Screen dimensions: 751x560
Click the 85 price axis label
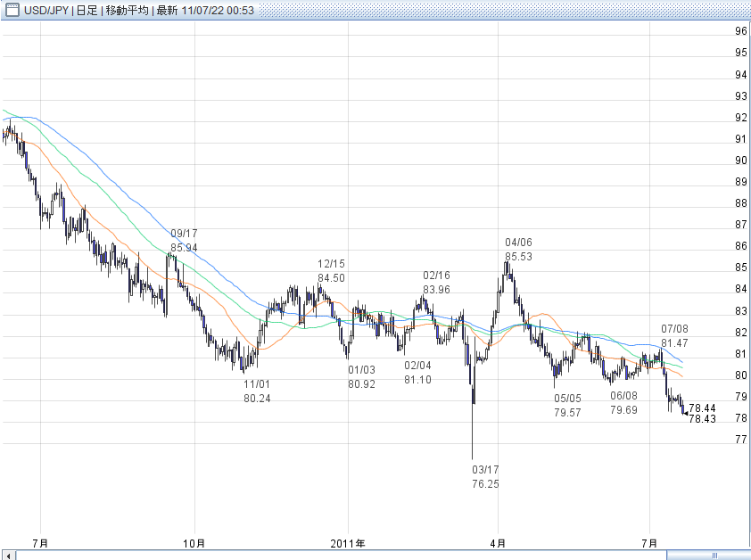pos(741,268)
